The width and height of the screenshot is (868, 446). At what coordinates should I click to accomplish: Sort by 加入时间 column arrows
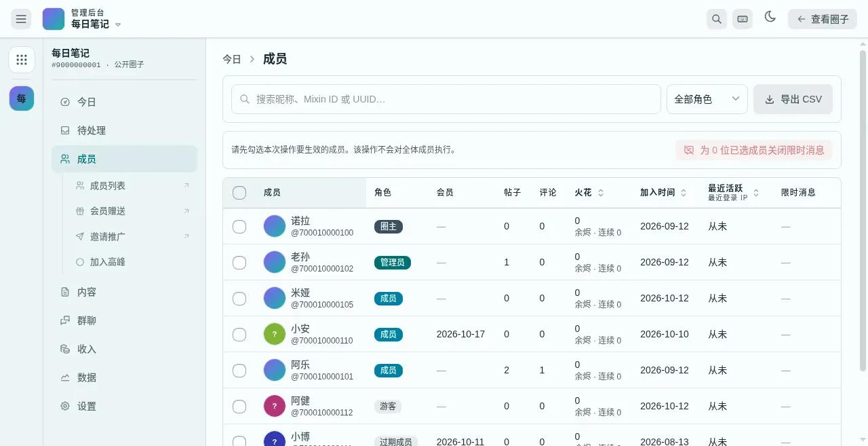684,193
